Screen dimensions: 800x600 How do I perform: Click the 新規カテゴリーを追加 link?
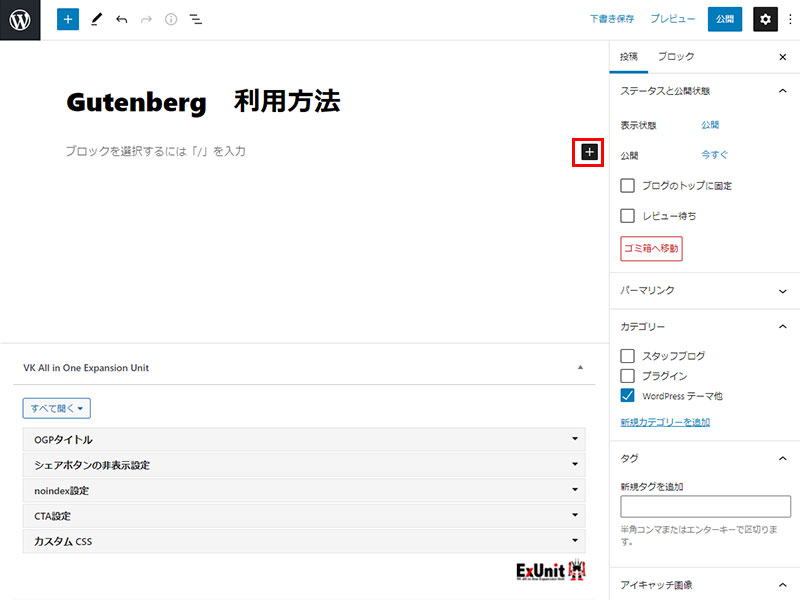point(665,423)
